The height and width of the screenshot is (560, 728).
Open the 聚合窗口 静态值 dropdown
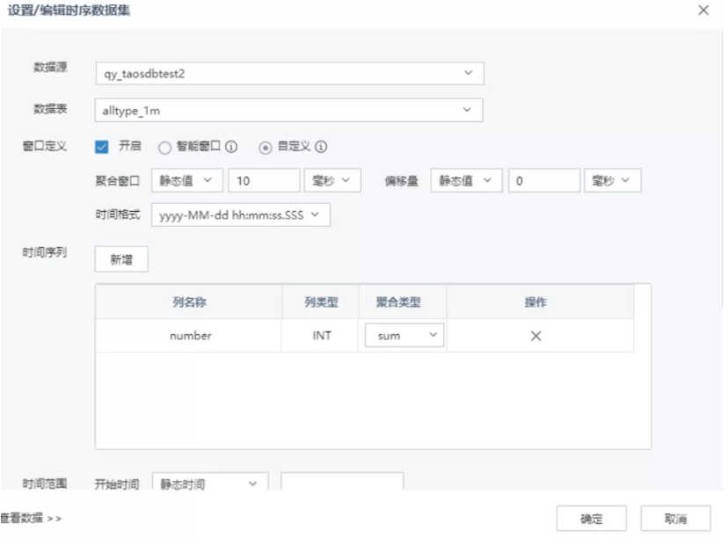coord(187,180)
